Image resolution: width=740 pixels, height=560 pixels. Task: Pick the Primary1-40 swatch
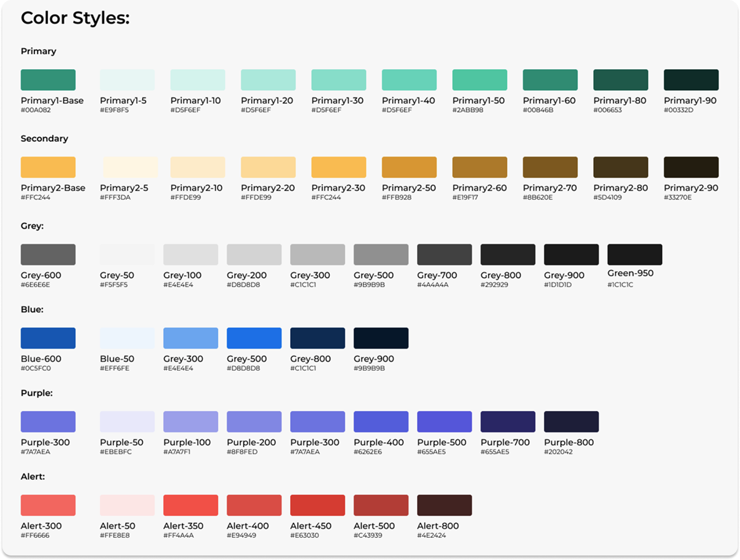click(409, 80)
